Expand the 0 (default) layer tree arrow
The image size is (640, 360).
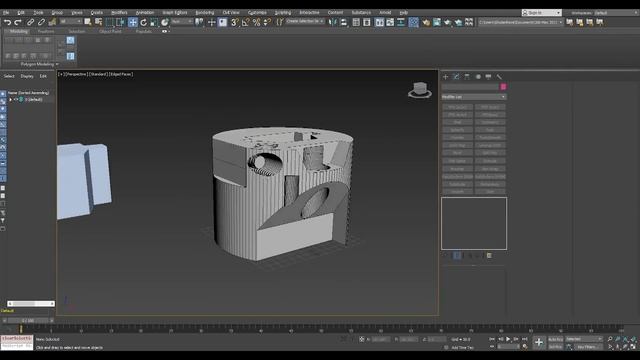click(x=11, y=100)
